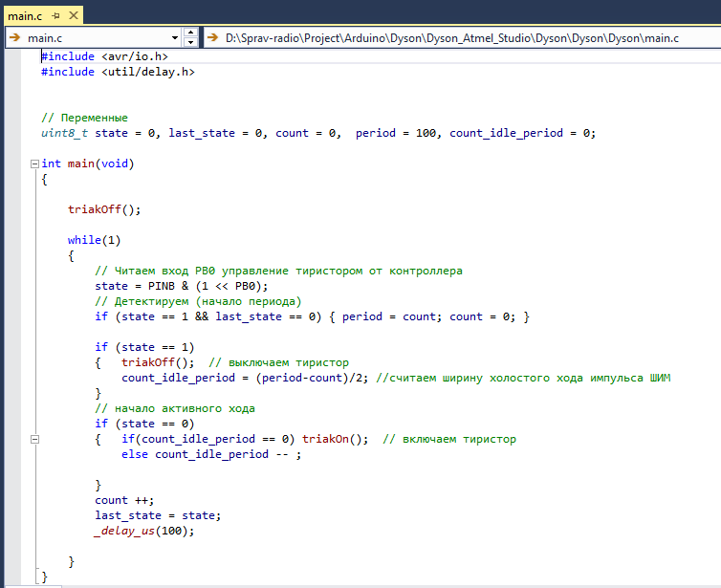Click the #include <util/delay.h> line

point(119,72)
